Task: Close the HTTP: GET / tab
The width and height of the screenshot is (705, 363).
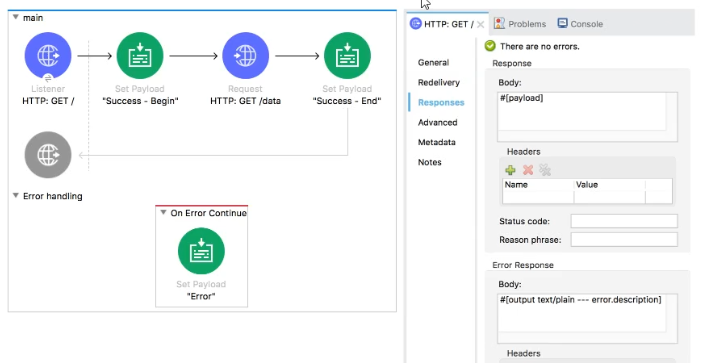Action: tap(481, 24)
